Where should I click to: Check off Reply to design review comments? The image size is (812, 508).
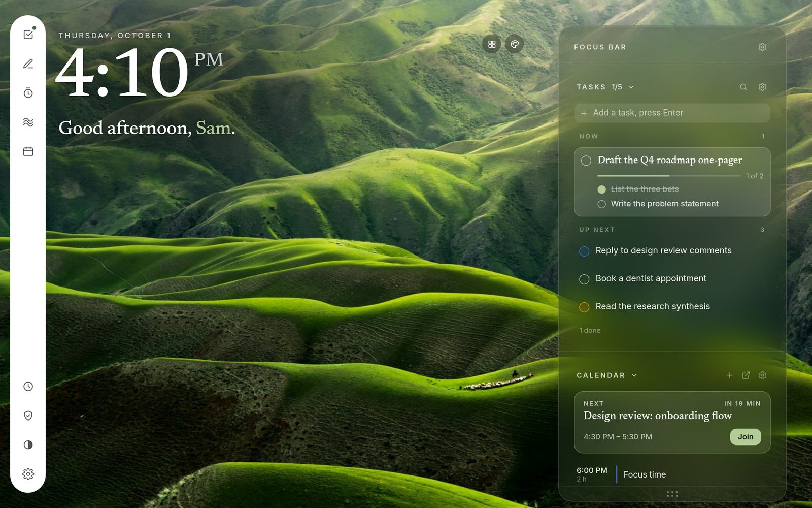[x=584, y=251]
